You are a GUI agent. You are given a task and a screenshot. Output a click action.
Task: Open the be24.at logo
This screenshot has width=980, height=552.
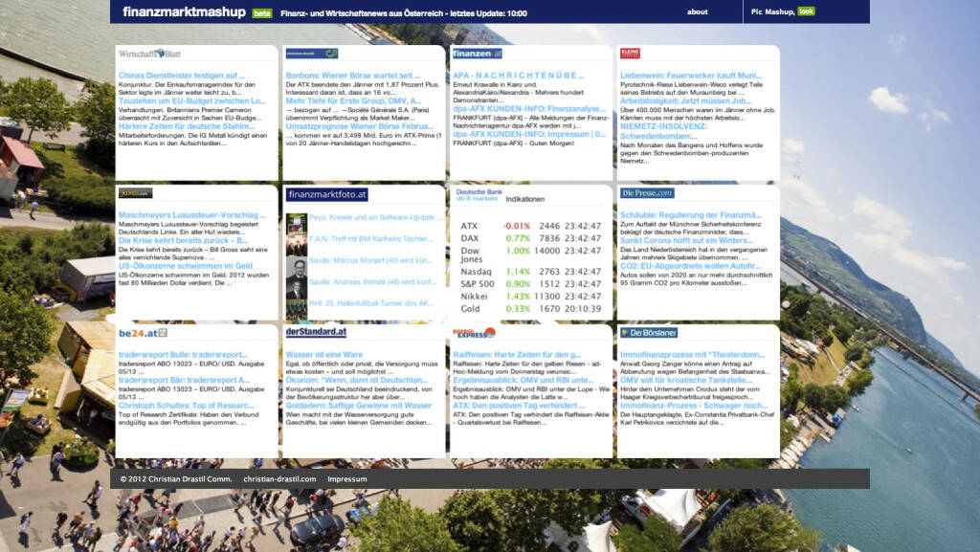click(143, 332)
